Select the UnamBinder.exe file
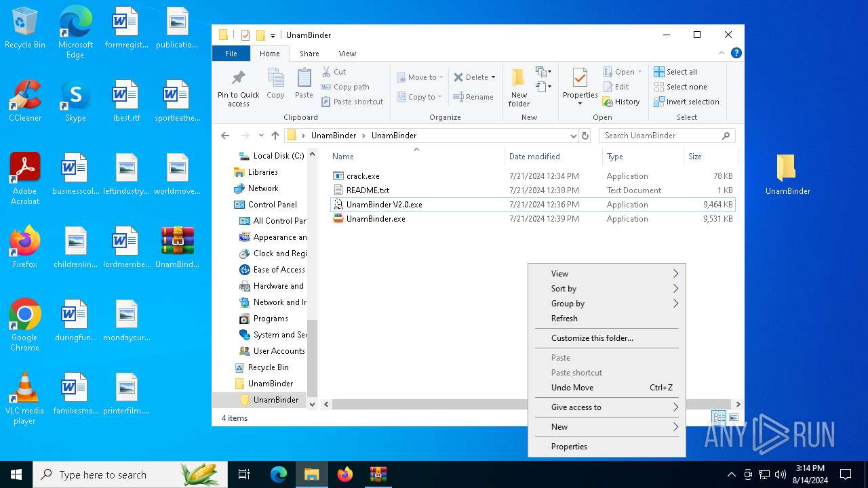This screenshot has height=488, width=868. click(376, 219)
